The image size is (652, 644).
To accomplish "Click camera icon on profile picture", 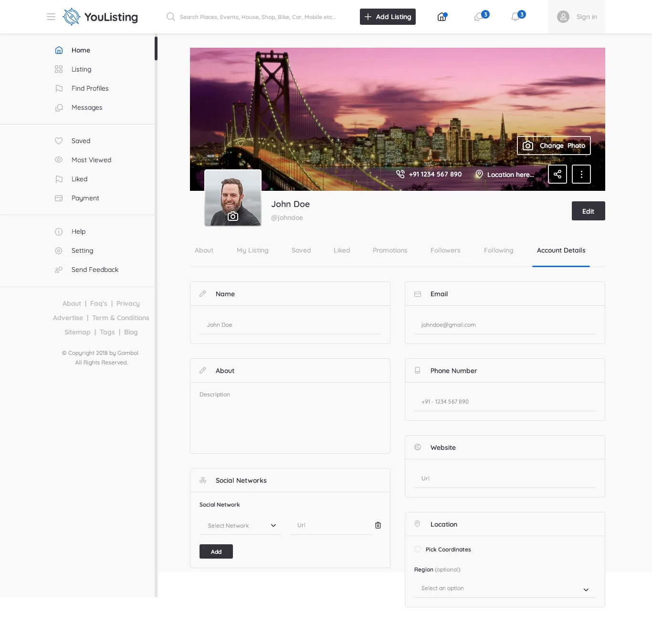I will (233, 216).
